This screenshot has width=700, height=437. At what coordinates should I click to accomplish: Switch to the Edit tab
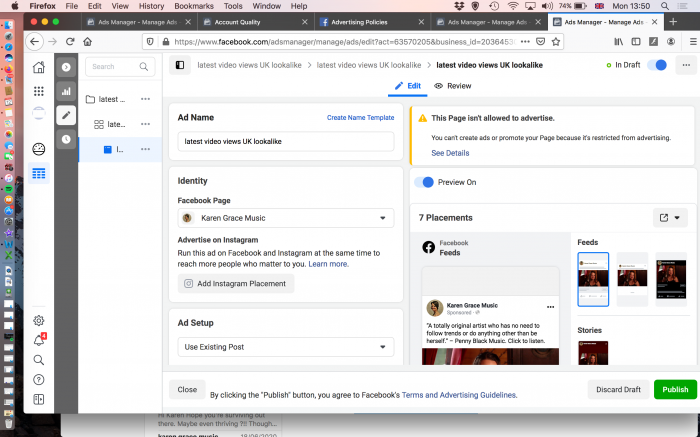408,86
